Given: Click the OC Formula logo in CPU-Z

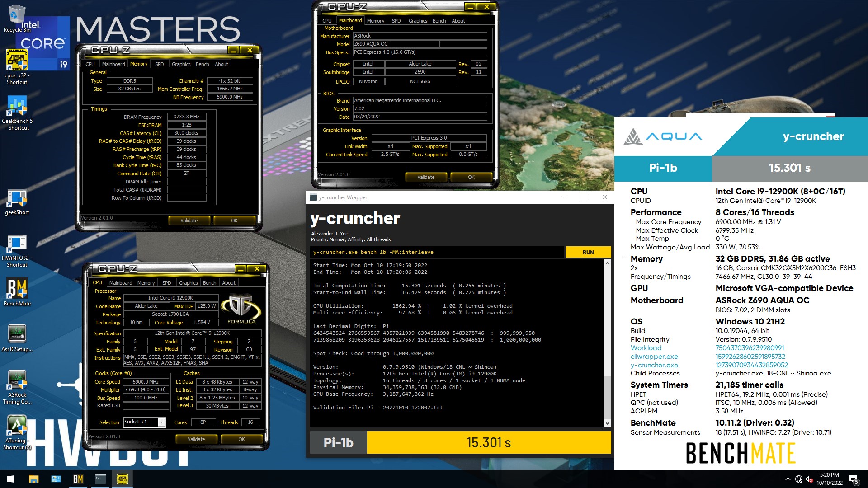Looking at the screenshot, I should pos(241,309).
